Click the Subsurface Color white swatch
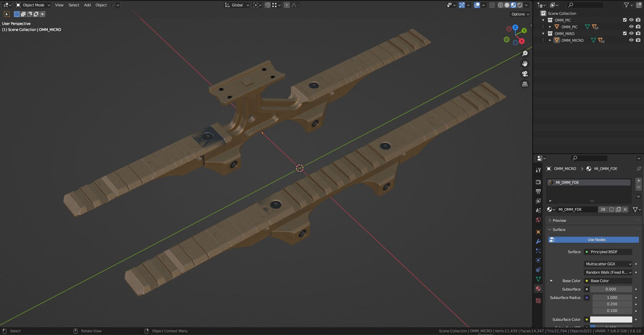Screen dimensions: 644x335 tap(611, 319)
